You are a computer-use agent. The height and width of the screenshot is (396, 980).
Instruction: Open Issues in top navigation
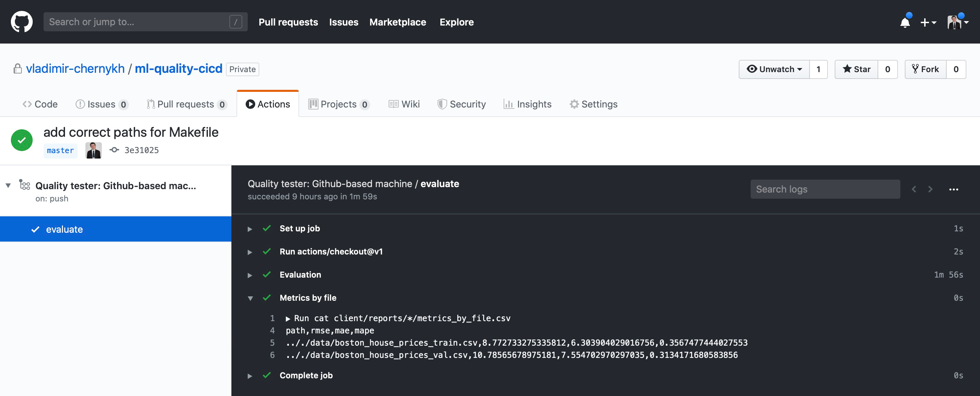[344, 22]
